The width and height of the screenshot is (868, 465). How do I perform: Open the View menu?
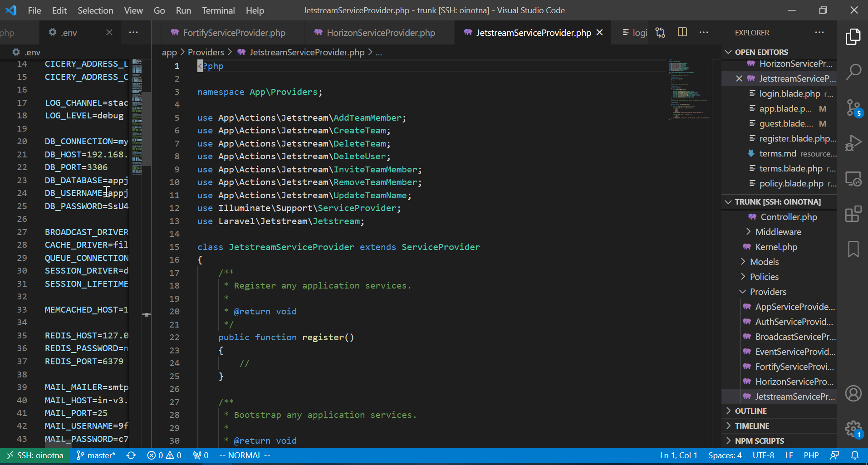pyautogui.click(x=133, y=10)
